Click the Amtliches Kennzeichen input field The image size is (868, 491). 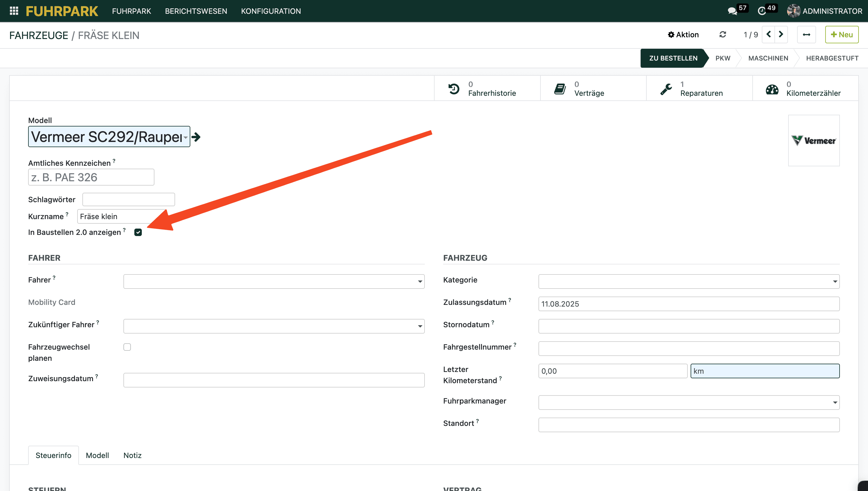pyautogui.click(x=91, y=177)
